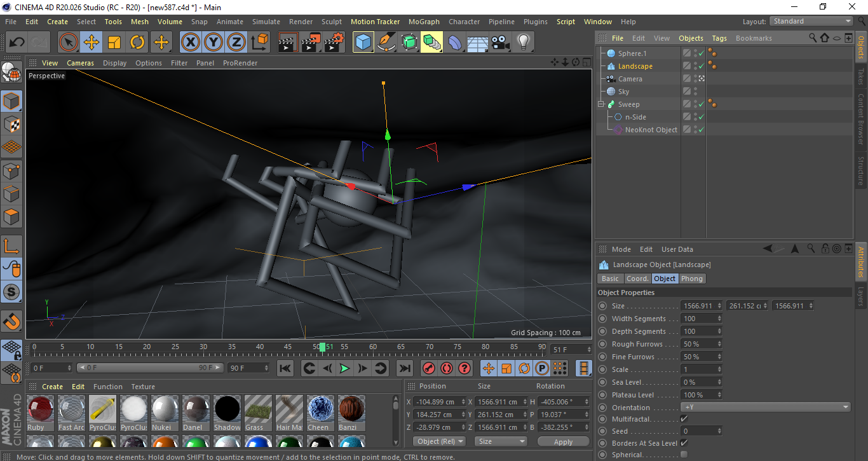Click Rough Furrows stepper arrows
This screenshot has width=868, height=461.
pyautogui.click(x=719, y=344)
